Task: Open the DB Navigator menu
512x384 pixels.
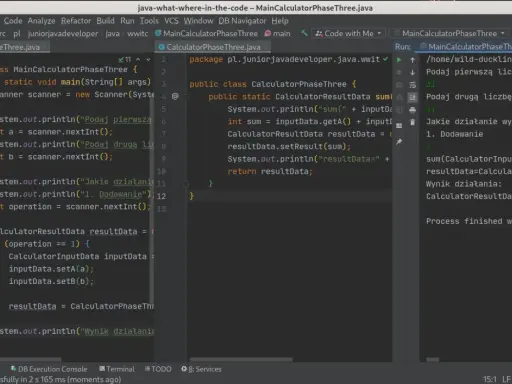Action: click(242, 21)
